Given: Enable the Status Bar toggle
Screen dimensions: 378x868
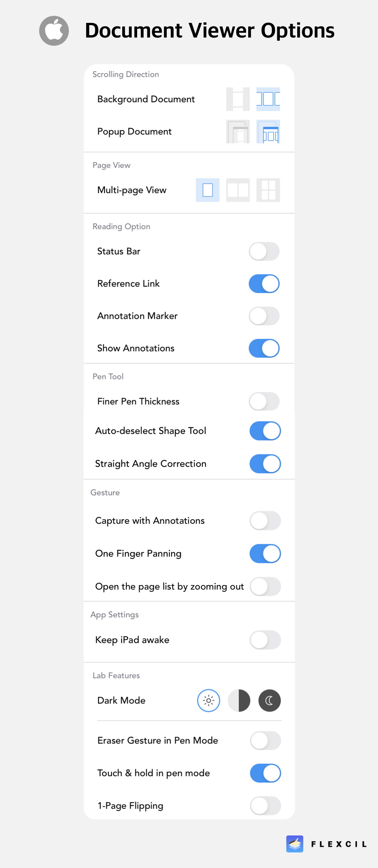Looking at the screenshot, I should click(264, 251).
